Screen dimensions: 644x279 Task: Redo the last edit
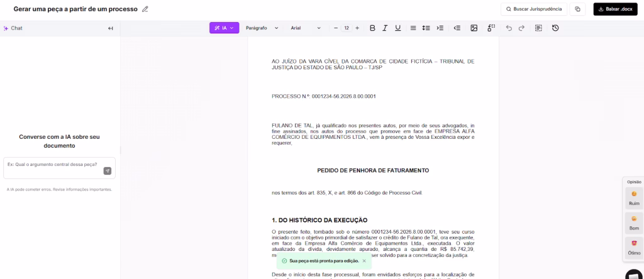coord(521,28)
